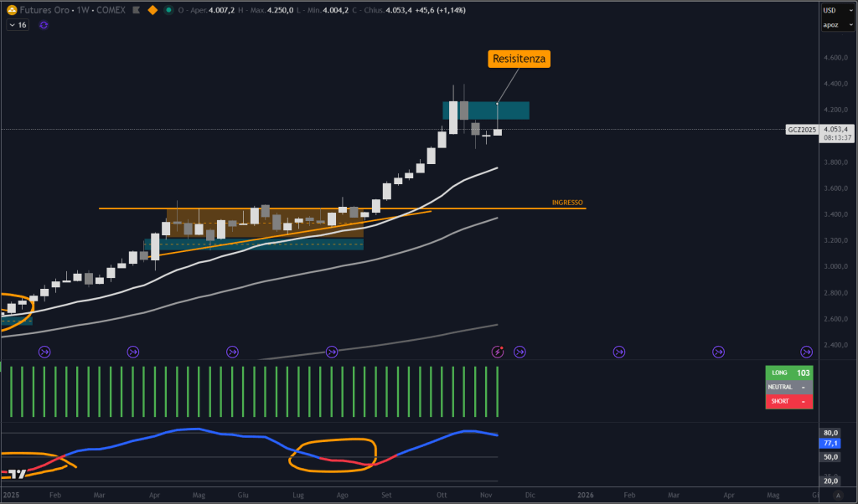Select the Futures Oro symbol title
This screenshot has height=504, width=858.
tap(46, 10)
